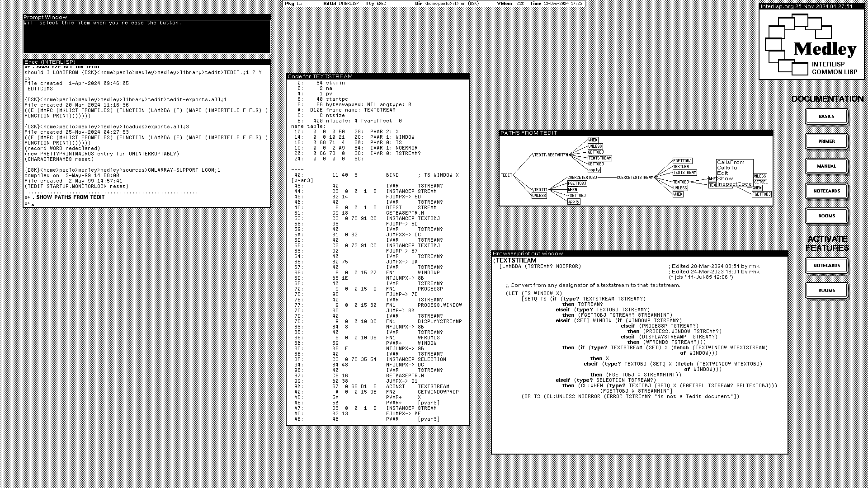Activate ROOMS under Activate Features
Image resolution: width=868 pixels, height=488 pixels.
[826, 291]
